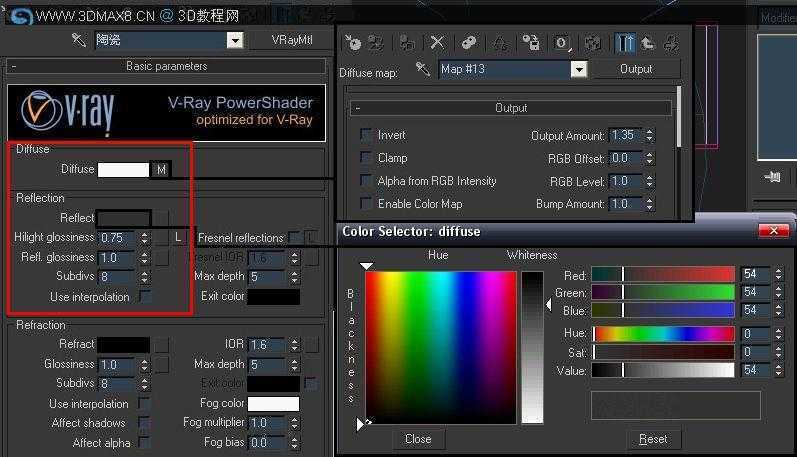Click the VRayMtl material type button
This screenshot has width=797, height=457.
click(x=292, y=40)
